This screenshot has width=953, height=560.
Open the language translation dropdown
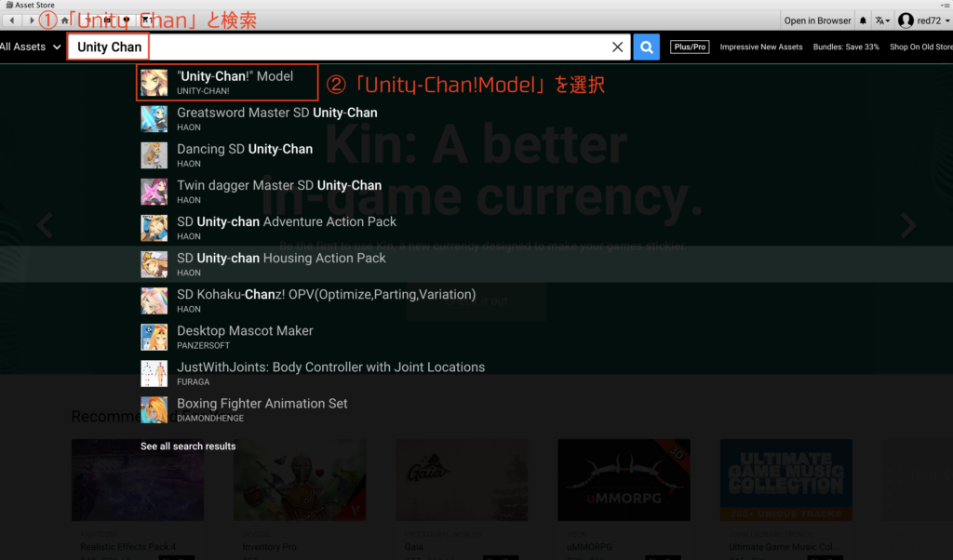882,20
